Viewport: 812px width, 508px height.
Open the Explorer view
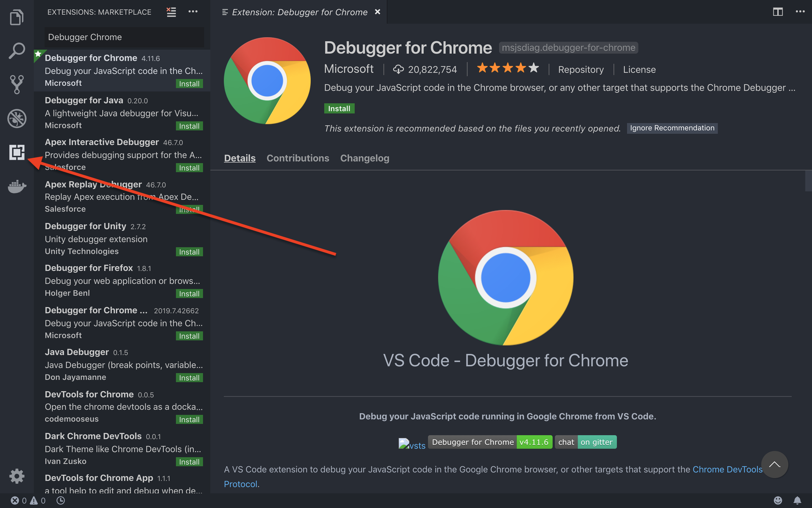click(x=17, y=17)
